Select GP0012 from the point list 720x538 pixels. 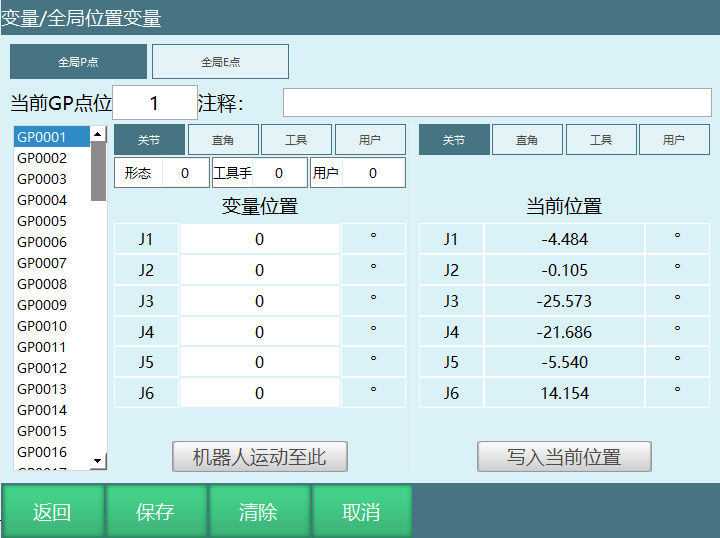pos(42,368)
